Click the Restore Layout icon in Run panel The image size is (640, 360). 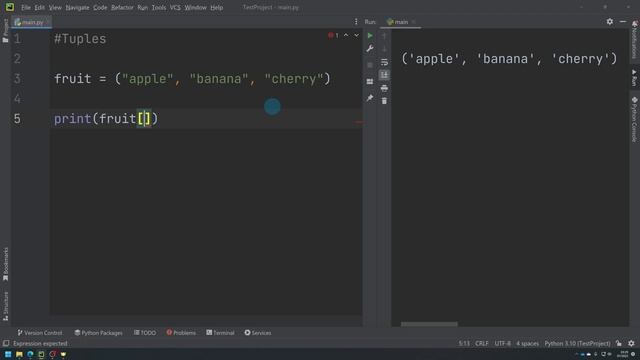[370, 82]
